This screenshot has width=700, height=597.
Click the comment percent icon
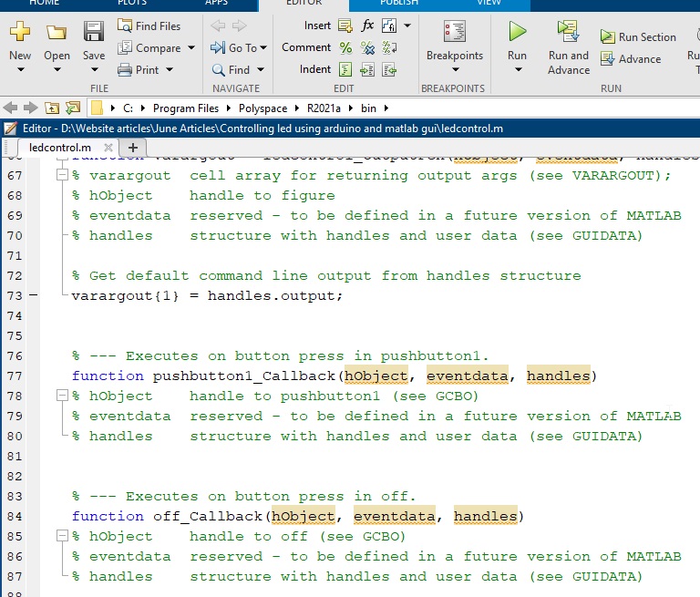pyautogui.click(x=345, y=47)
